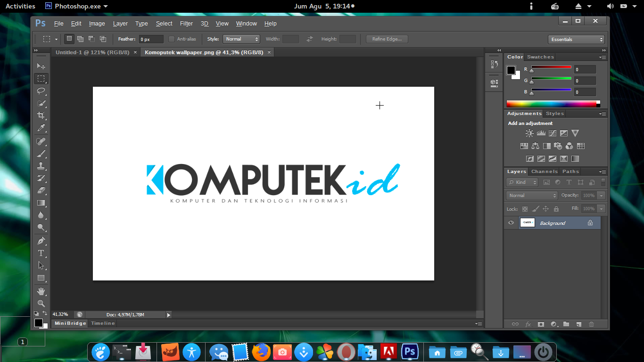Image resolution: width=644 pixels, height=362 pixels.
Task: Toggle Add to selection mode
Action: pos(81,39)
